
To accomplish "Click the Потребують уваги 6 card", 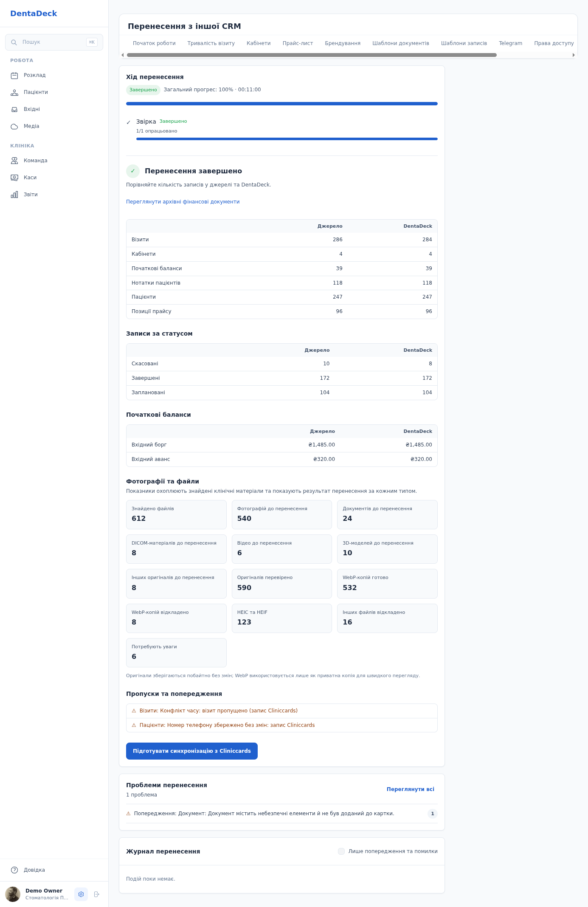I will pos(176,653).
